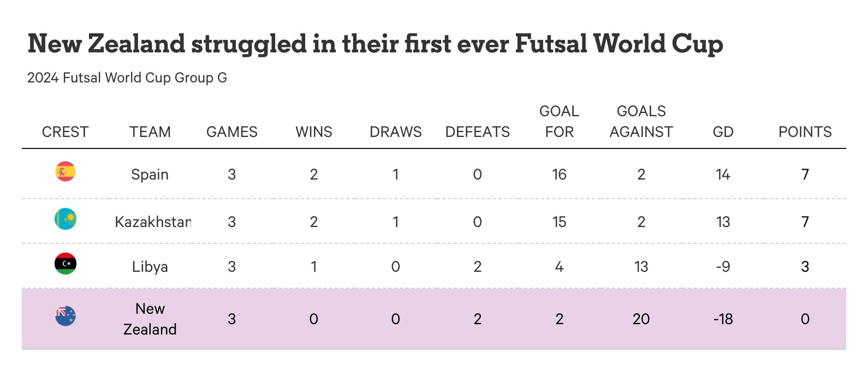This screenshot has height=370, width=868.
Task: Sort by the GAMES column header
Action: tap(232, 132)
